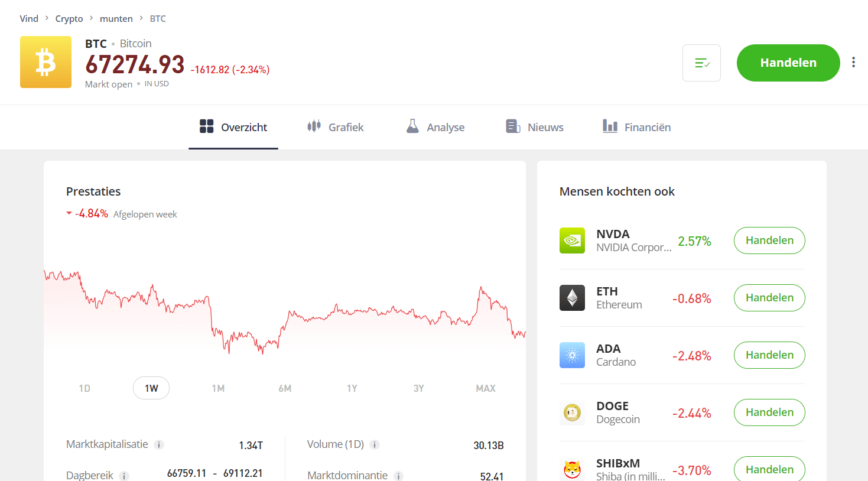Select the 1Y chart range
This screenshot has height=481, width=868.
pos(352,388)
